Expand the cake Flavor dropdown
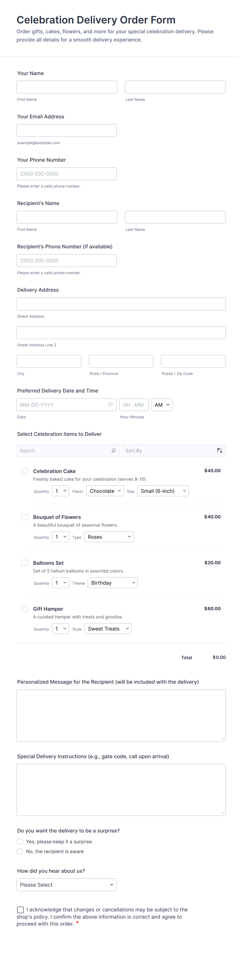Image resolution: width=240 pixels, height=980 pixels. pos(105,491)
